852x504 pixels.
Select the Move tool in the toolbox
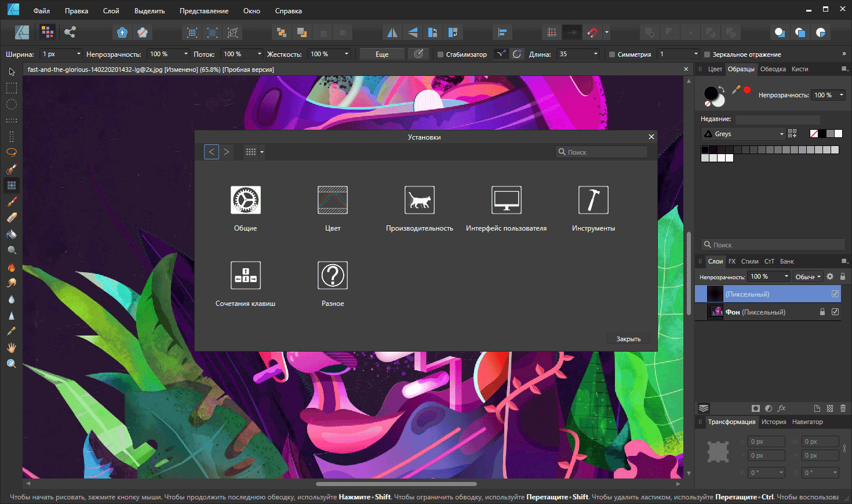[12, 72]
